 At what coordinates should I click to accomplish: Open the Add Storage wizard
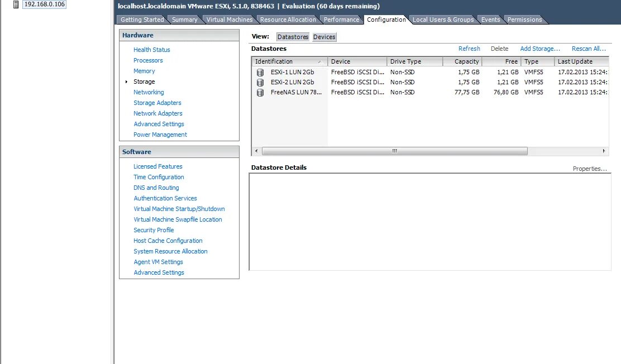(x=540, y=49)
